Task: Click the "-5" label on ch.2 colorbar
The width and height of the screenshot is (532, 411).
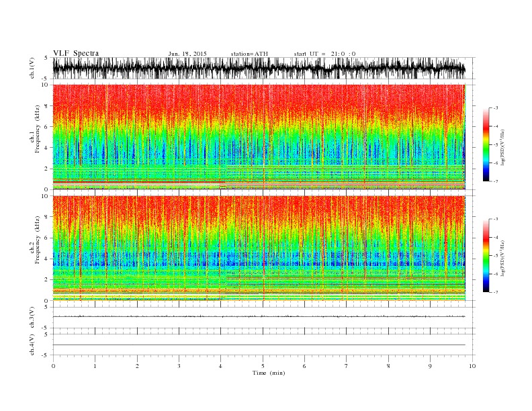Action: (495, 256)
